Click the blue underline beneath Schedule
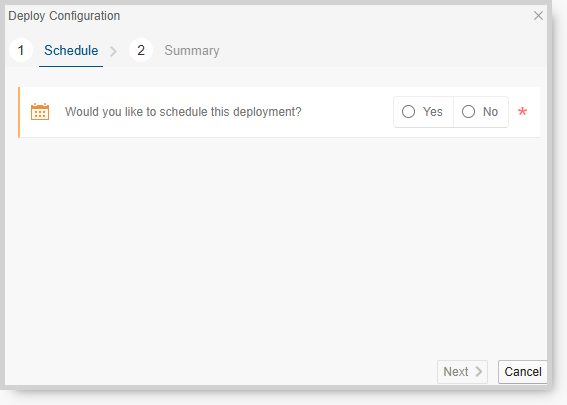 tap(71, 66)
